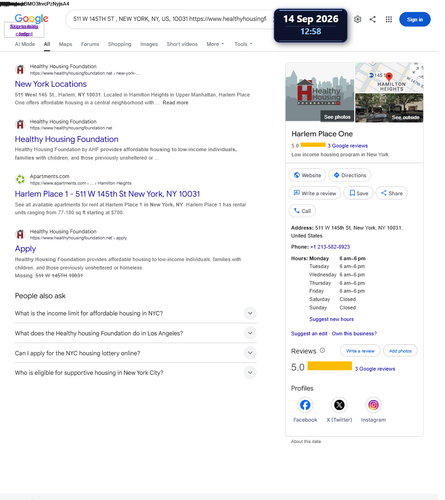This screenshot has height=500, width=445.
Task: Open the See outside street view thumbnail
Action: click(x=389, y=107)
